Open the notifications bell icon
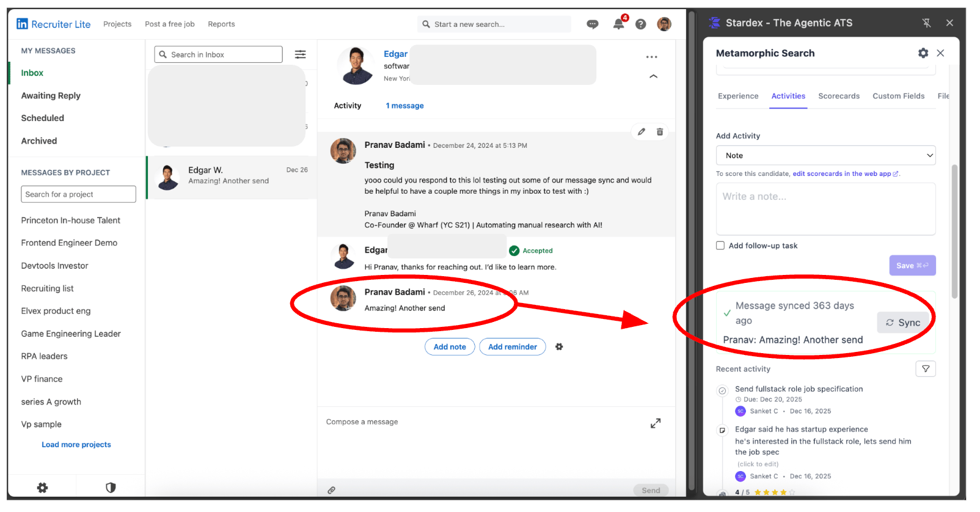This screenshot has height=512, width=980. click(x=619, y=24)
